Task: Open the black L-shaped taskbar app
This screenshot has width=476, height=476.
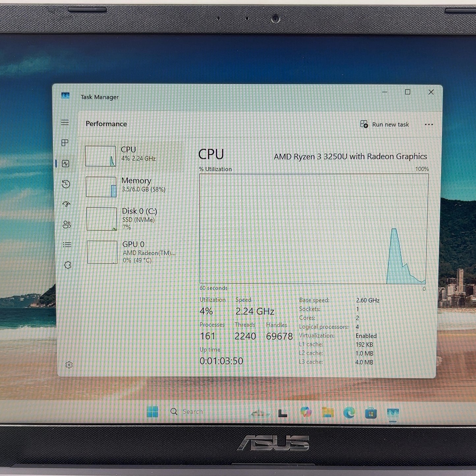Action: 283,413
